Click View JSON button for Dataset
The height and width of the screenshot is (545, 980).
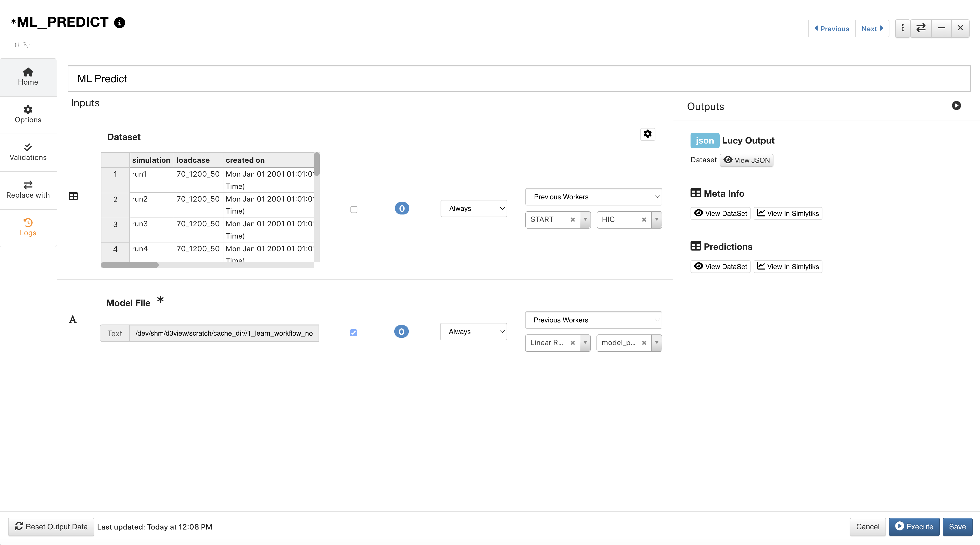pyautogui.click(x=746, y=160)
